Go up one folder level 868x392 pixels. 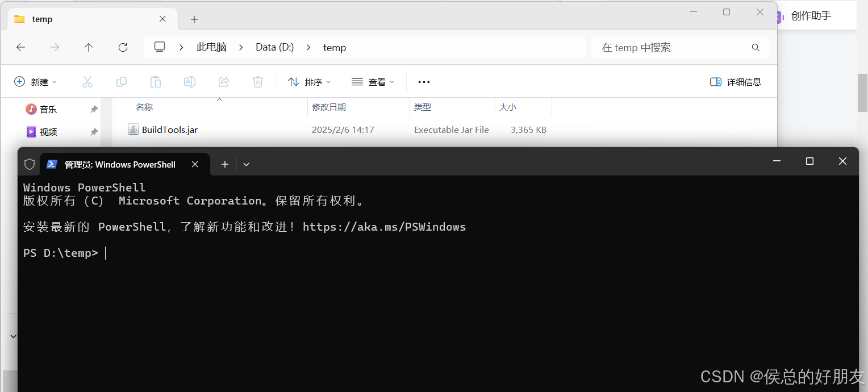tap(89, 48)
